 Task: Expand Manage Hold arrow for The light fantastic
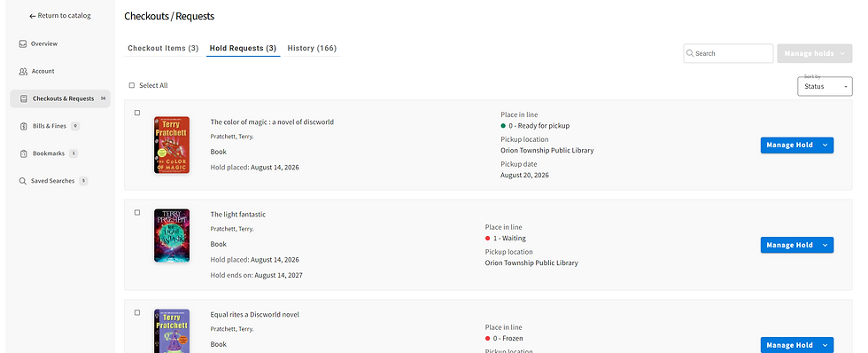tap(825, 245)
